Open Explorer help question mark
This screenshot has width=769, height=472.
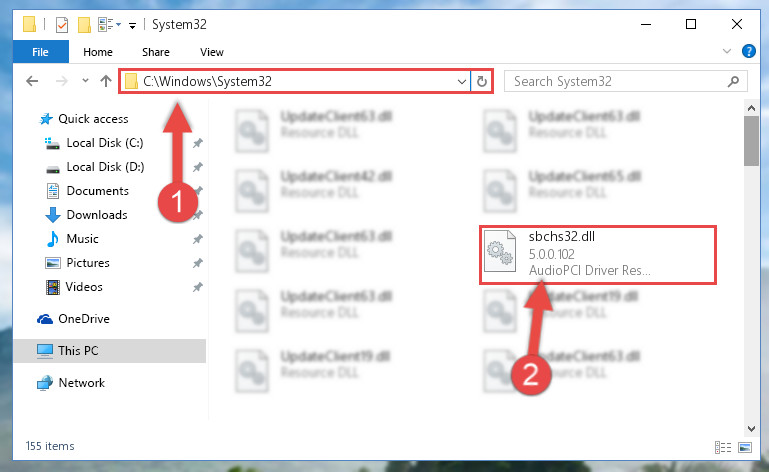click(748, 51)
